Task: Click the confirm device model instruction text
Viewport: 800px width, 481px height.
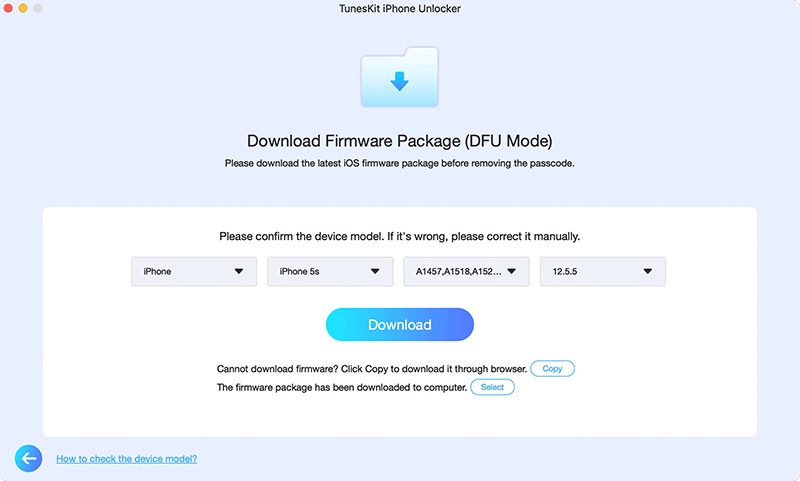Action: coord(399,237)
